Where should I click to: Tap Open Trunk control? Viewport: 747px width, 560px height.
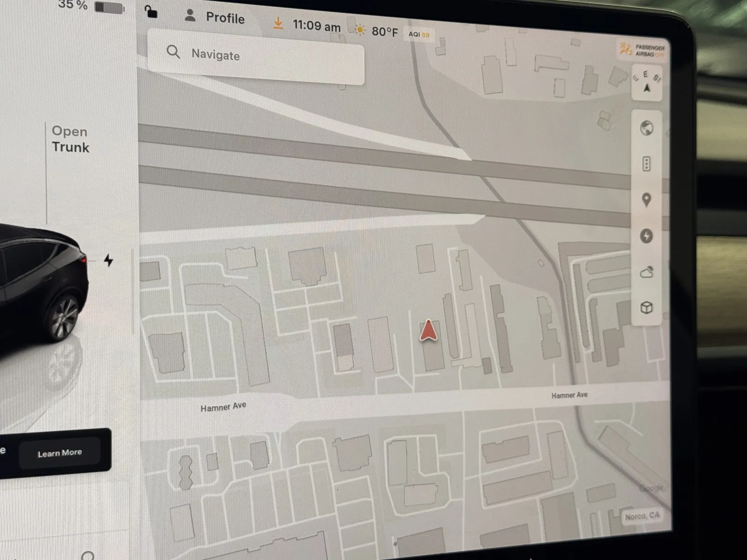click(70, 140)
